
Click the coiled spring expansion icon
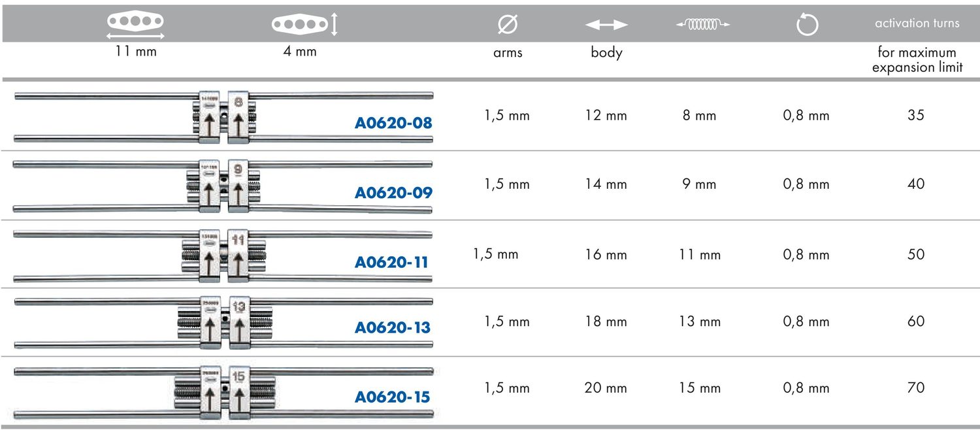click(x=703, y=25)
